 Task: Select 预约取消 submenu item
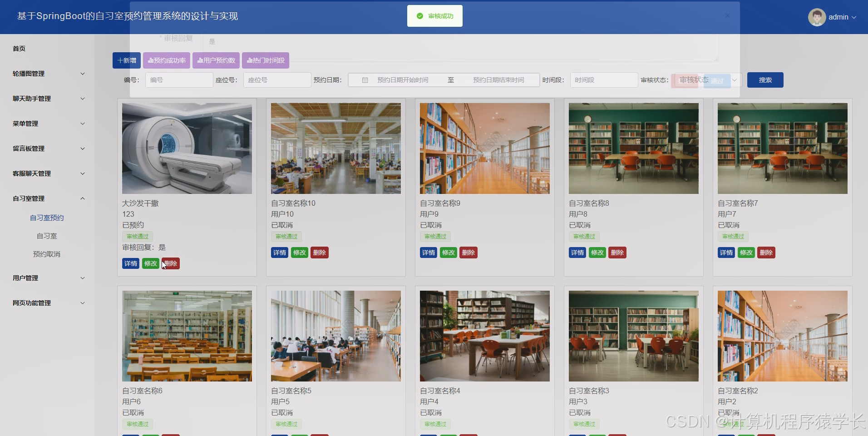pos(47,254)
